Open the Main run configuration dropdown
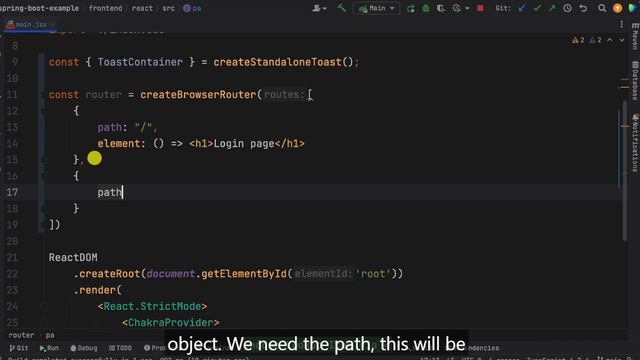This screenshot has width=640, height=360. (376, 8)
